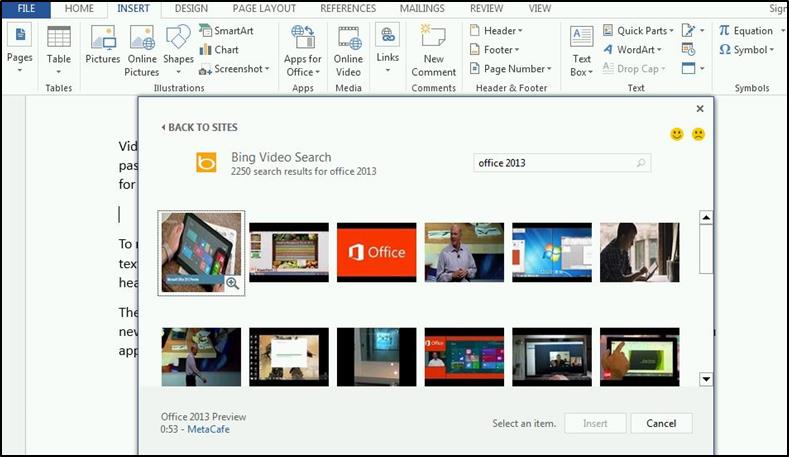Click the search magnifier icon
Image resolution: width=789 pixels, height=457 pixels.
pyautogui.click(x=641, y=163)
